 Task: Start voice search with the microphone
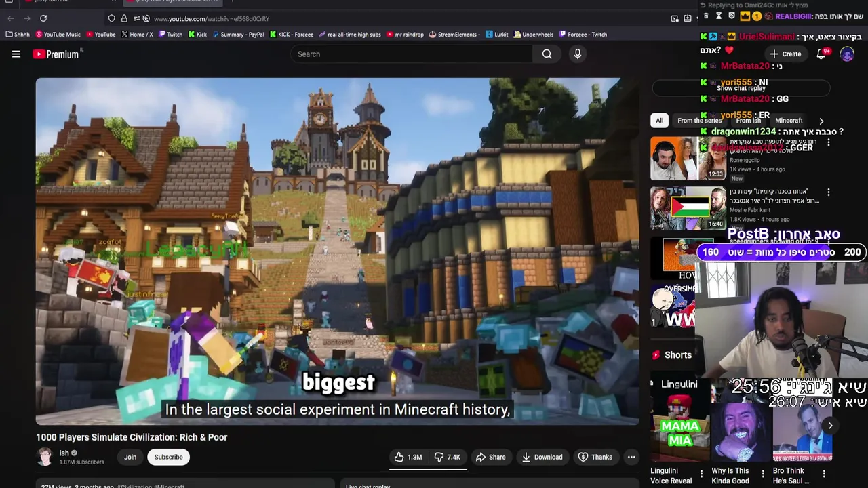point(578,54)
